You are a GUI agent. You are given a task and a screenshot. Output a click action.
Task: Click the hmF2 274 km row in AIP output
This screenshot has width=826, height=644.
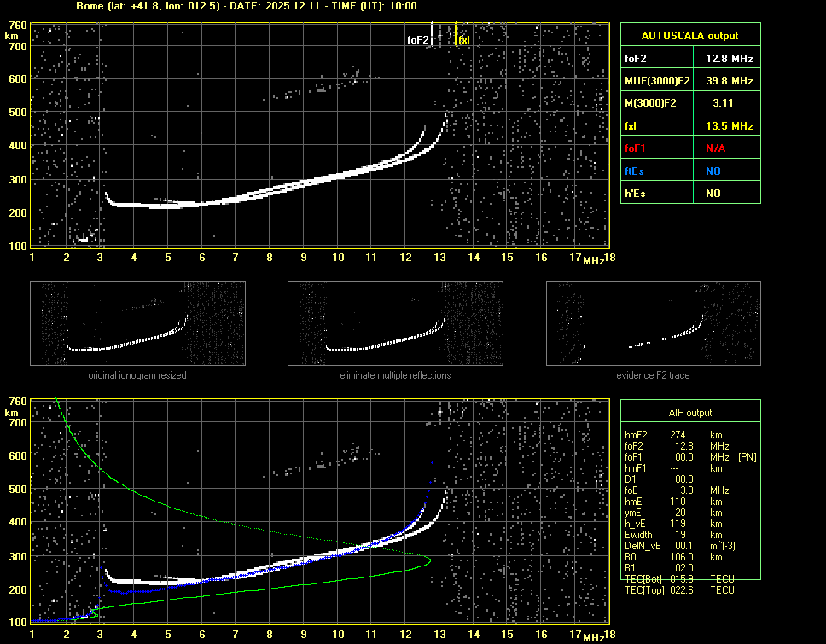coord(678,434)
